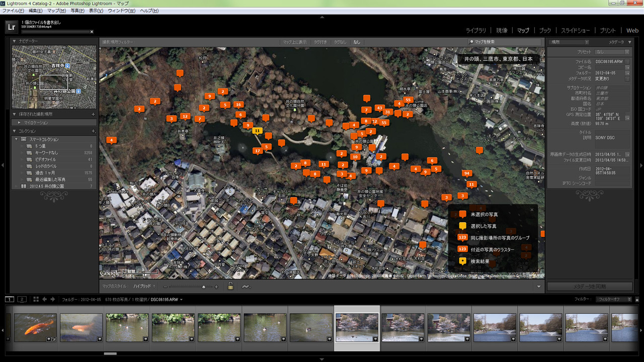Image resolution: width=644 pixels, height=362 pixels.
Task: Switch to the ライブラリ module
Action: 476,31
